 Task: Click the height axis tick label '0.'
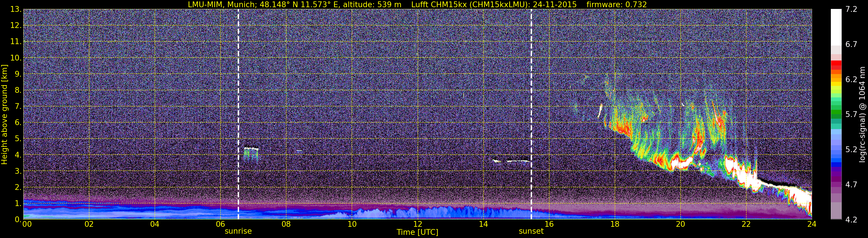coord(18,219)
